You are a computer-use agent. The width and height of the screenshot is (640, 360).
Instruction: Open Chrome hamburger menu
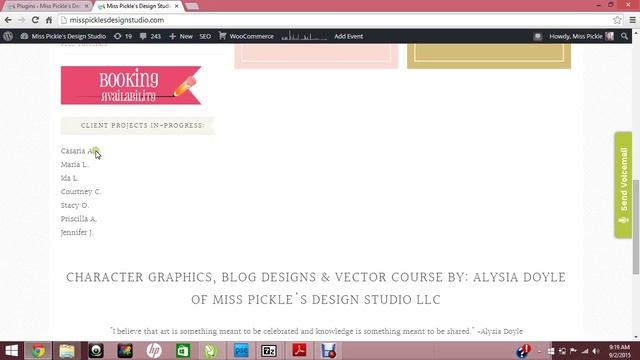[x=633, y=20]
